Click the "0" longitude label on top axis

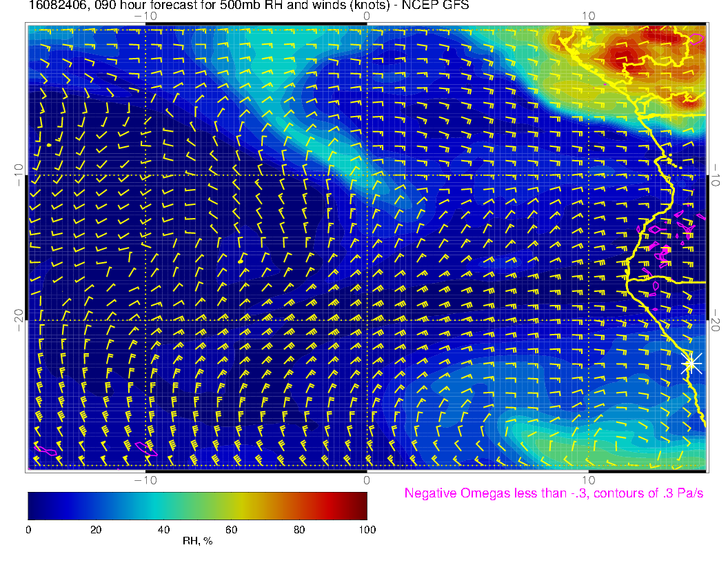click(x=367, y=17)
